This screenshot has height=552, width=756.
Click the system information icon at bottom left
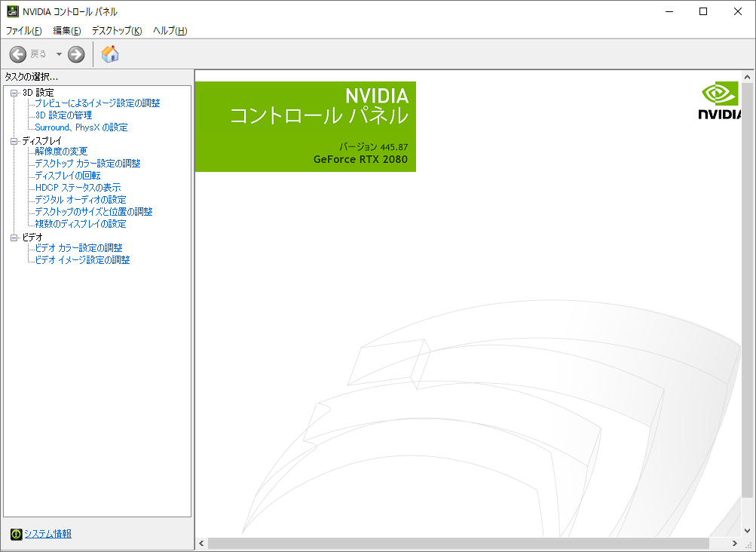[17, 534]
